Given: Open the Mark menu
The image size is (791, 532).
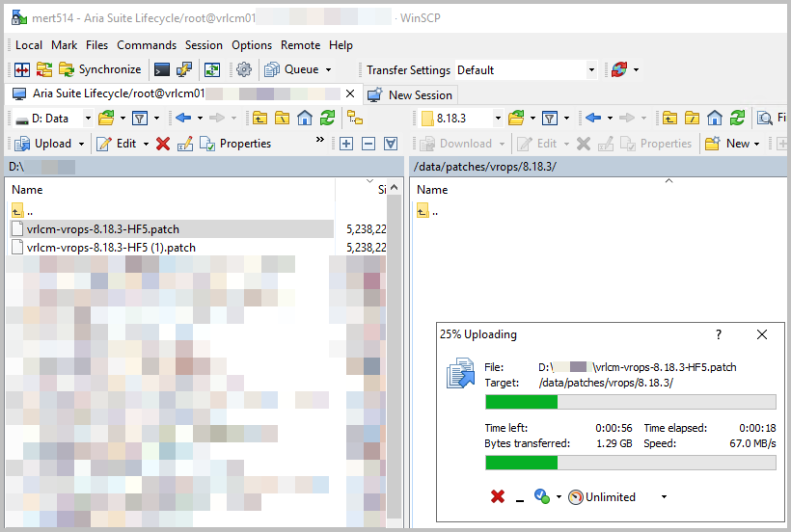Looking at the screenshot, I should pyautogui.click(x=64, y=45).
